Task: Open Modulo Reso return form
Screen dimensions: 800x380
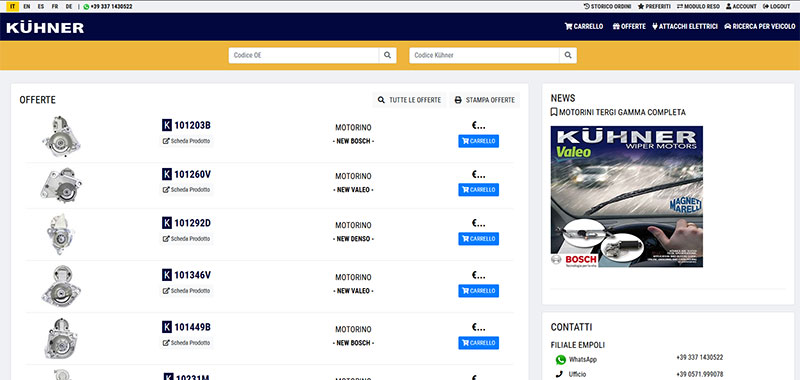Action: [698, 7]
